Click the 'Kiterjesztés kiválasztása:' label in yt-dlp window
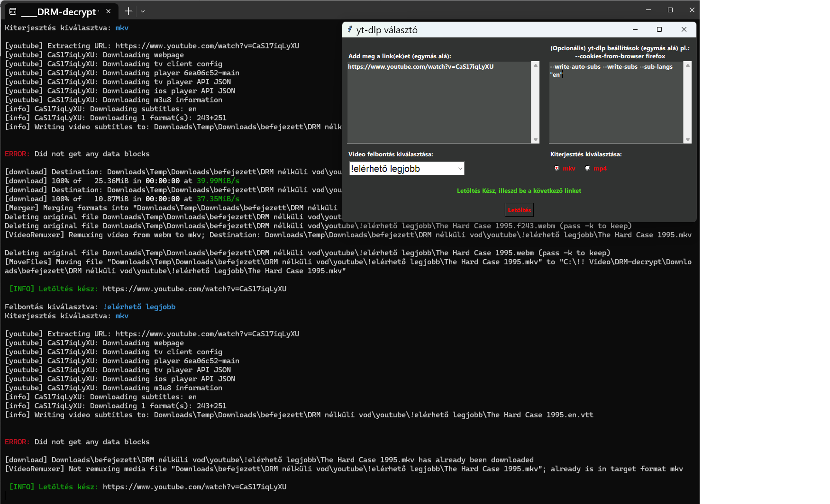The width and height of the screenshot is (830, 504). (586, 154)
